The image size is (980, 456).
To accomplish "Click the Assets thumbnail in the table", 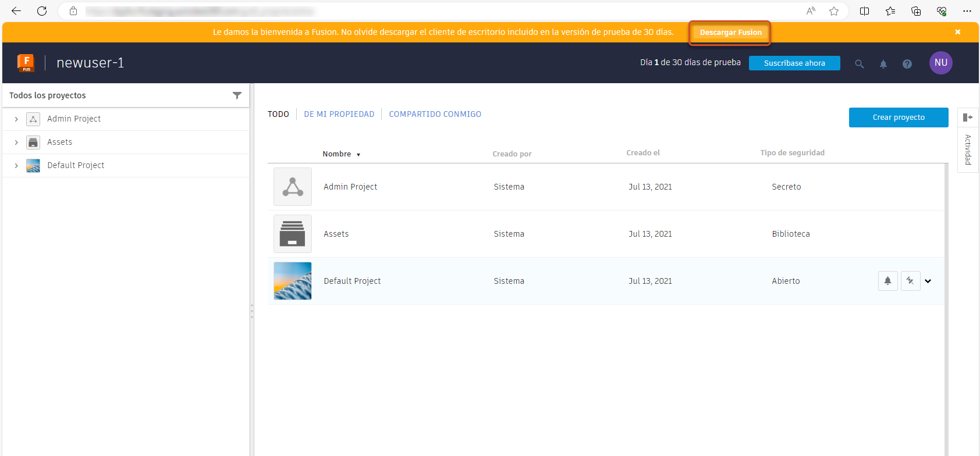I will pyautogui.click(x=293, y=234).
